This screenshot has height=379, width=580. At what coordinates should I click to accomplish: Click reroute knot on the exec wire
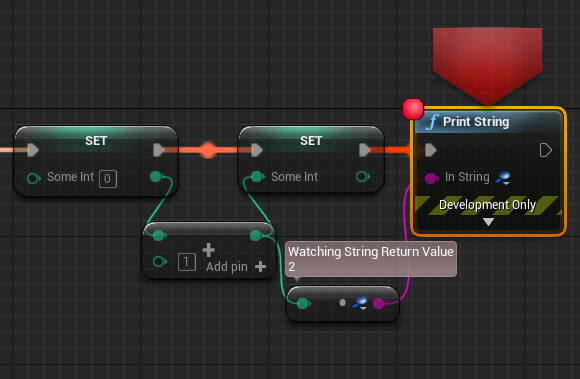[208, 150]
